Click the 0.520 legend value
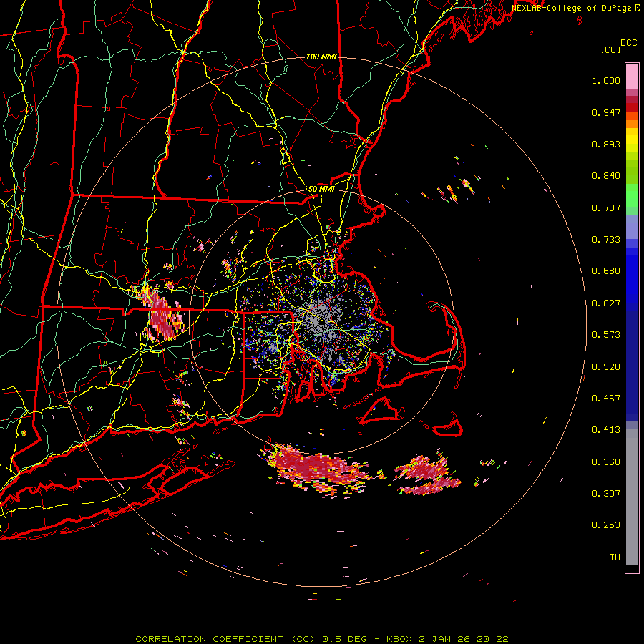This screenshot has width=644, height=644. [x=606, y=366]
